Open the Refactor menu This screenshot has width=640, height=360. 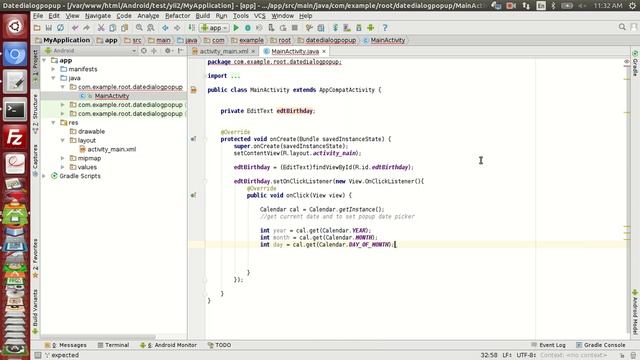click(178, 16)
